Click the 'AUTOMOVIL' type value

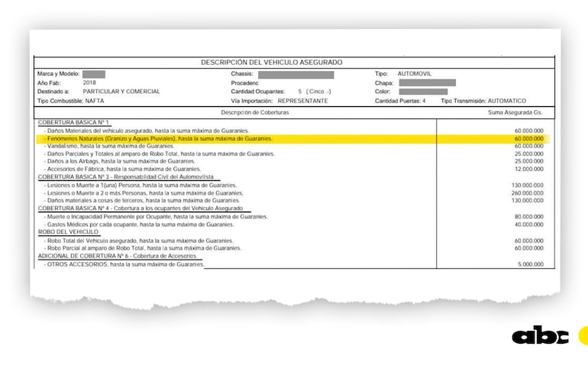[x=415, y=73]
